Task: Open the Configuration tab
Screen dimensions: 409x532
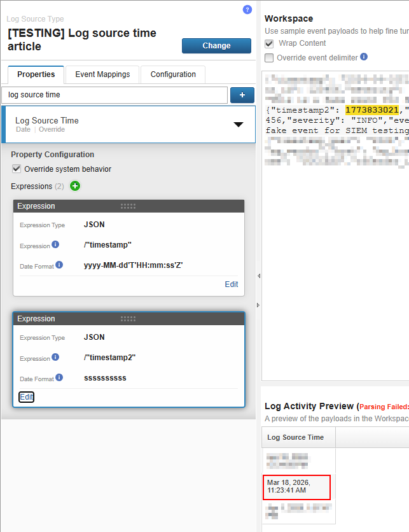Action: pyautogui.click(x=173, y=74)
